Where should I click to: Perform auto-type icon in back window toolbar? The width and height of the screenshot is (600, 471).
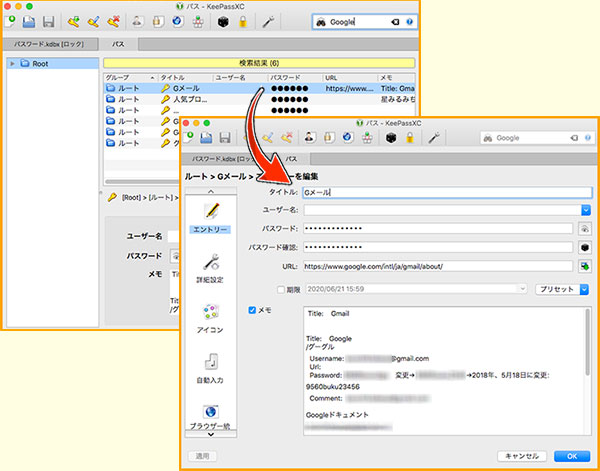pos(197,22)
